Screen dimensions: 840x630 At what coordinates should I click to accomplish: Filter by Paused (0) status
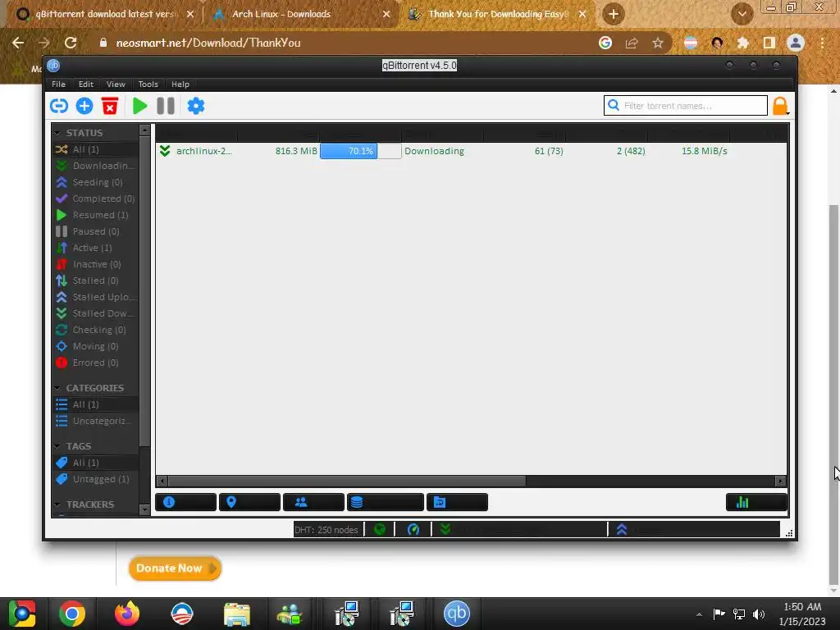95,231
